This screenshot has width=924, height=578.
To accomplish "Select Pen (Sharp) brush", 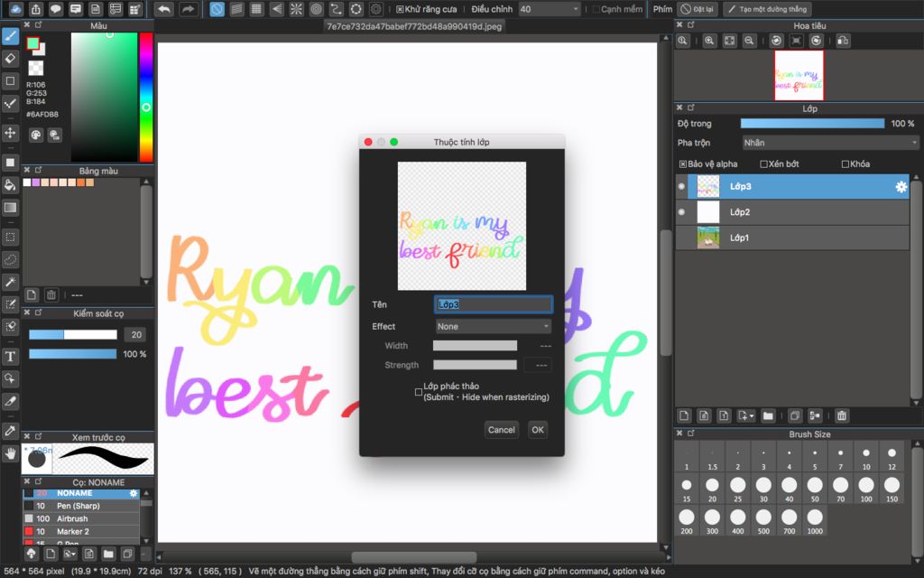I will [x=81, y=506].
